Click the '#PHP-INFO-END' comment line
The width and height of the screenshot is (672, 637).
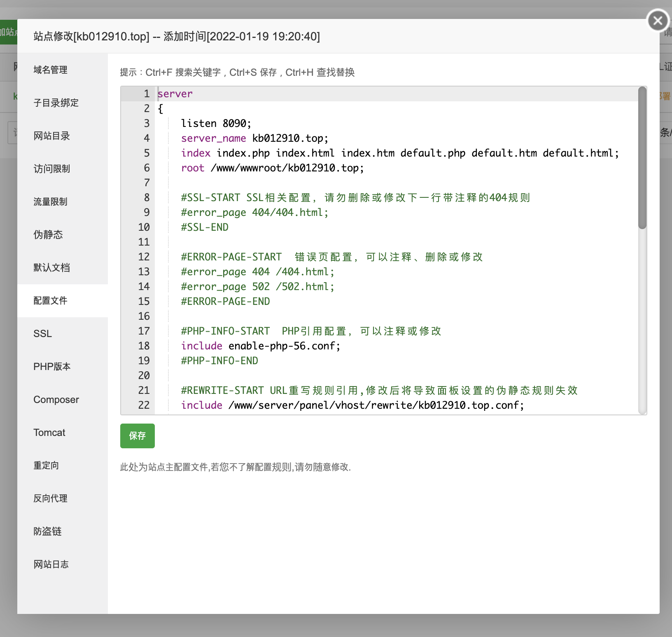219,361
